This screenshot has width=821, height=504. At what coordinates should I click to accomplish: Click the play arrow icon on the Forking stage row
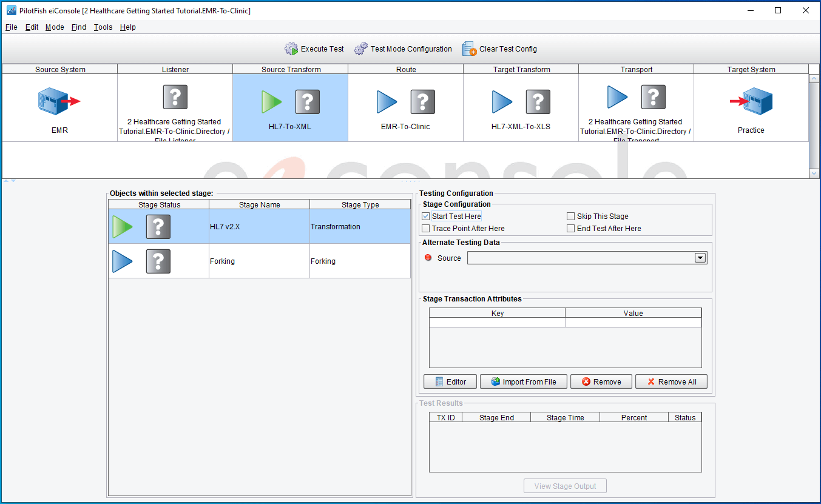[x=123, y=261]
